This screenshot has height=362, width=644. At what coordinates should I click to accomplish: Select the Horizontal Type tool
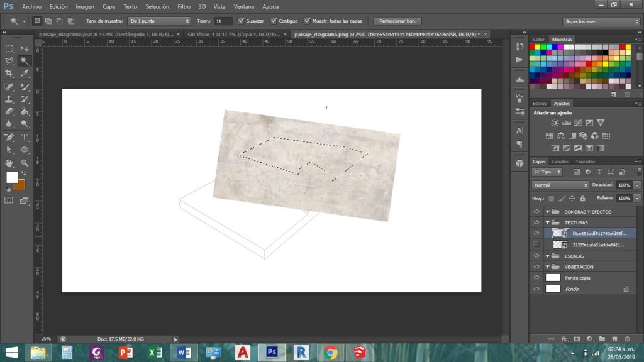(25, 137)
